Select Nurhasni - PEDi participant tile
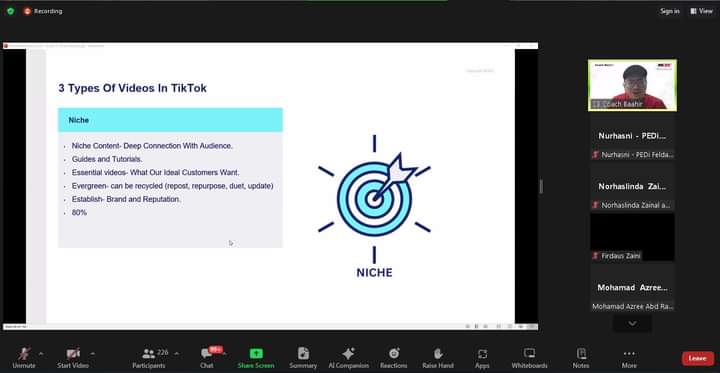 click(x=632, y=136)
